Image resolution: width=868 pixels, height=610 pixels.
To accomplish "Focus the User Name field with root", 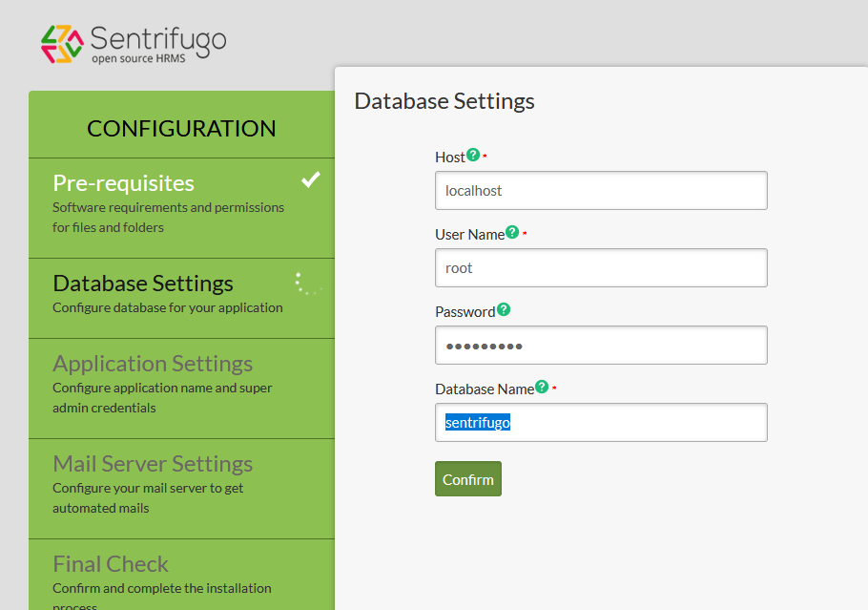I will click(601, 267).
